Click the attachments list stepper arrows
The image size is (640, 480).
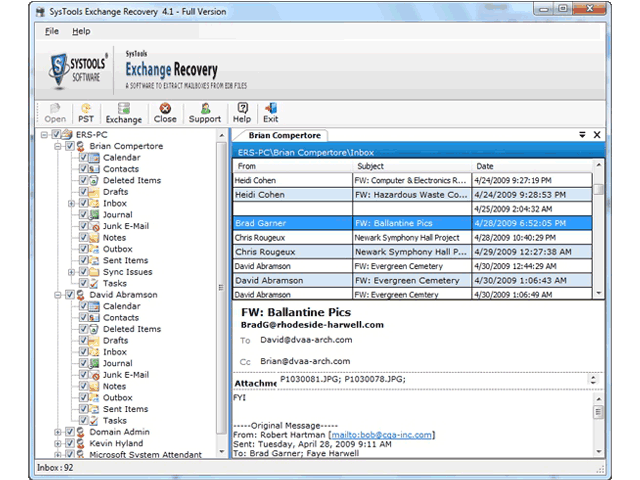(x=593, y=380)
